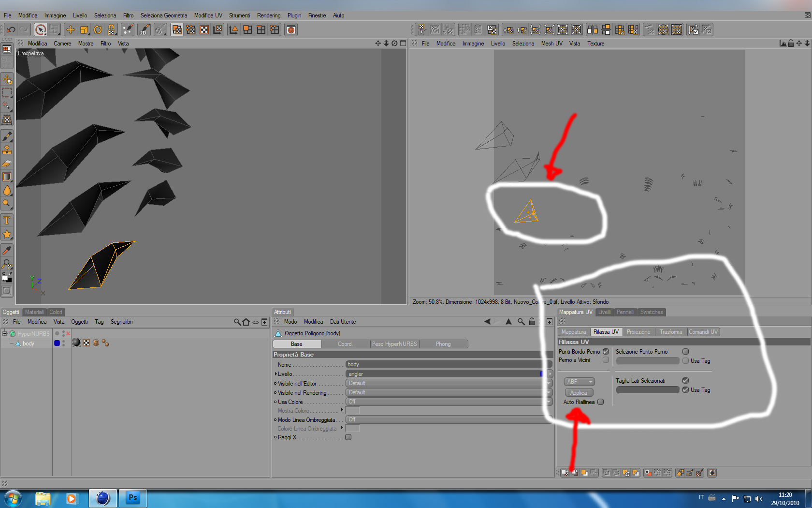Open the Modifica UV menu

pos(208,15)
